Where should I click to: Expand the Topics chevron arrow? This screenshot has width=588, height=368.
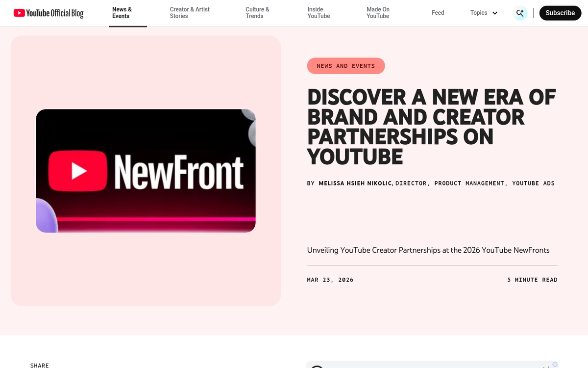pyautogui.click(x=494, y=13)
